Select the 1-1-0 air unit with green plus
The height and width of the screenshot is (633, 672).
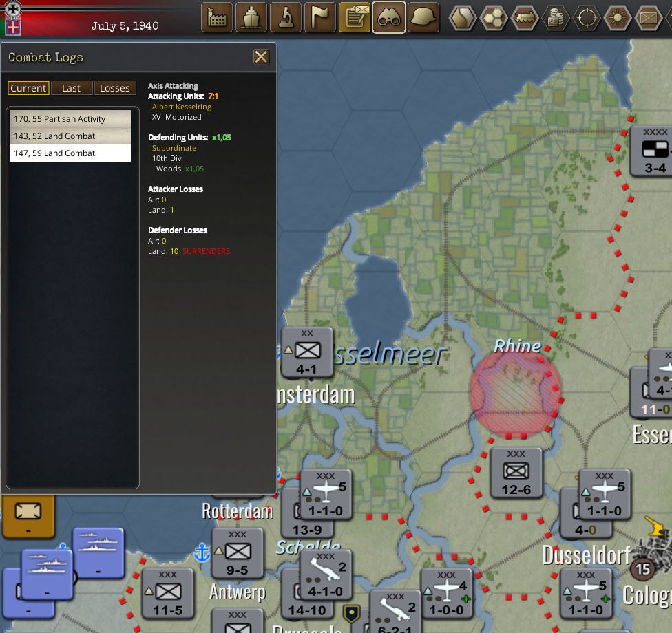[586, 593]
